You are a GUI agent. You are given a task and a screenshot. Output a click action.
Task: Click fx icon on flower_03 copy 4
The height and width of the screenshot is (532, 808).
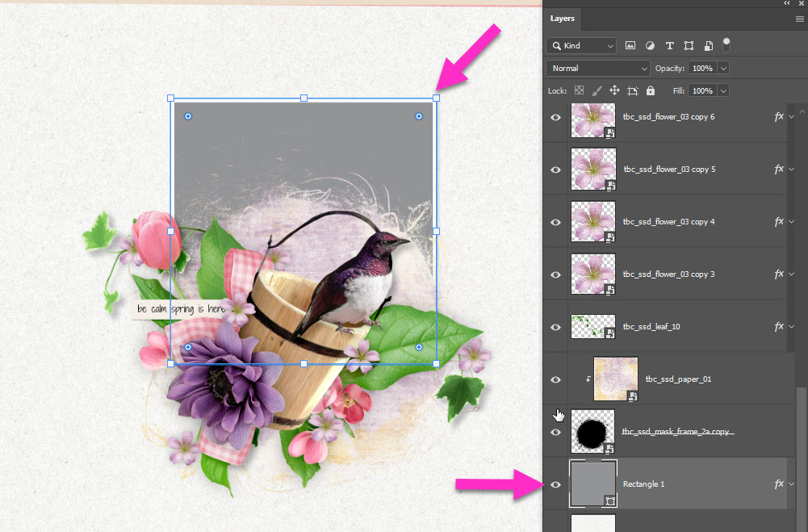click(779, 222)
